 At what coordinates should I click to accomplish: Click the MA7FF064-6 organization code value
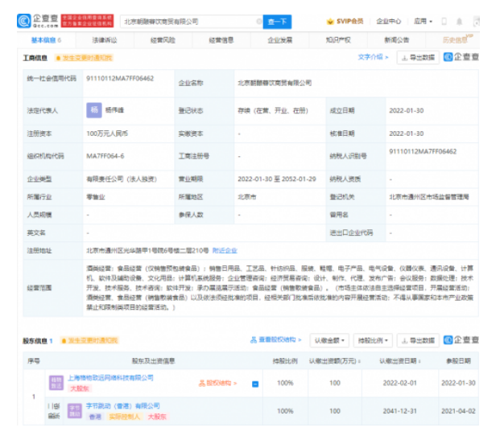click(x=105, y=156)
